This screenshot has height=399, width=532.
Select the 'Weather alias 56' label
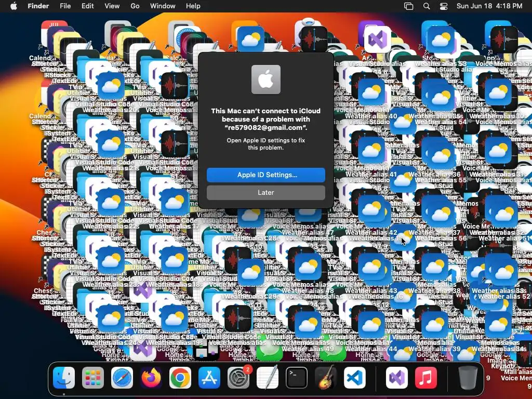[441, 238]
